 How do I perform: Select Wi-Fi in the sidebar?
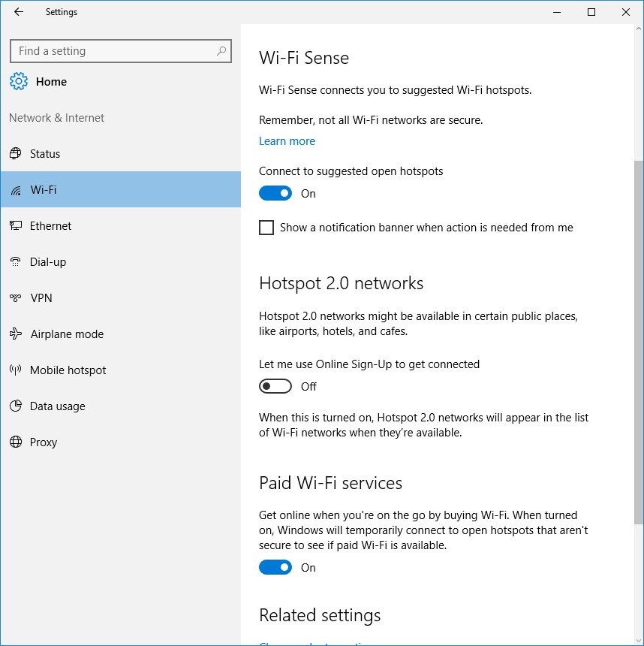click(121, 189)
